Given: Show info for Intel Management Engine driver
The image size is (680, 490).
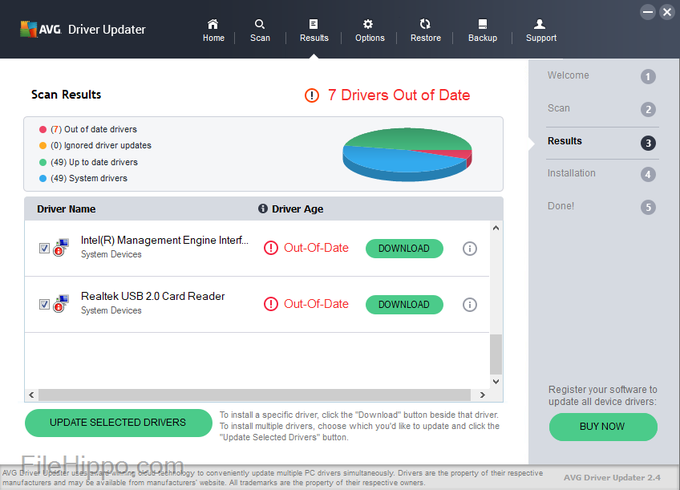Looking at the screenshot, I should point(470,248).
